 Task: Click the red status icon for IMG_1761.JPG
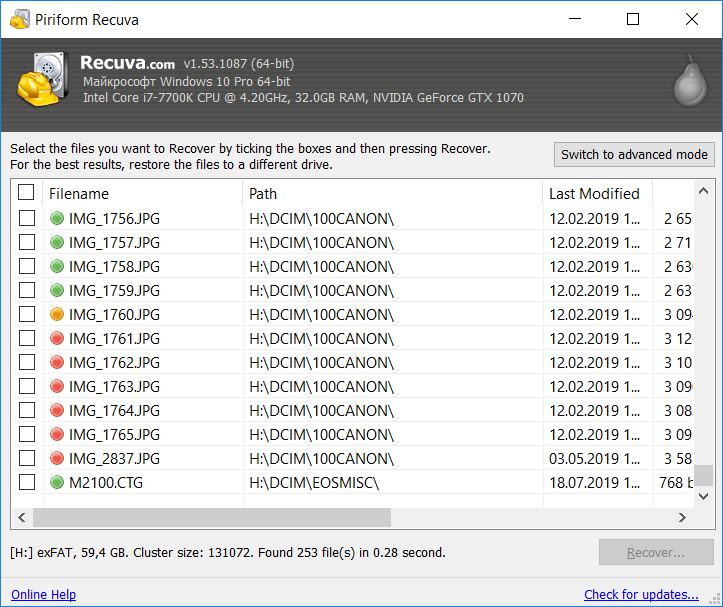coord(57,338)
